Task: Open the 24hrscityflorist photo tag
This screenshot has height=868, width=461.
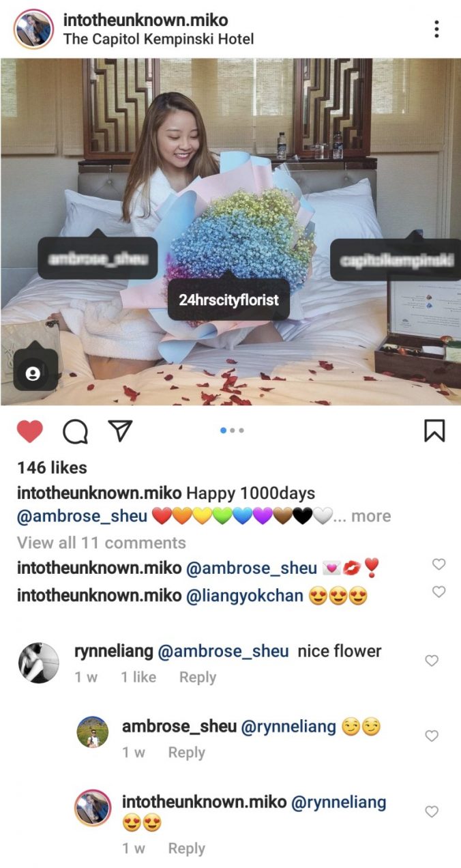Action: (x=228, y=300)
